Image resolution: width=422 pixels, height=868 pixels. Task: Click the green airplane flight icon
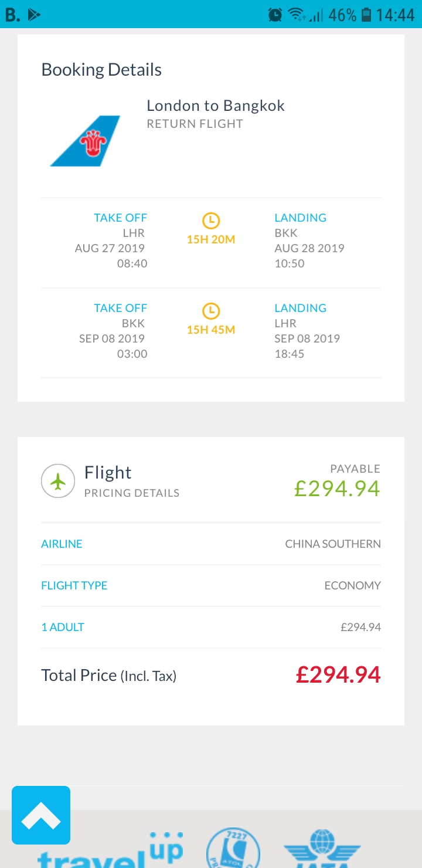[x=58, y=481]
